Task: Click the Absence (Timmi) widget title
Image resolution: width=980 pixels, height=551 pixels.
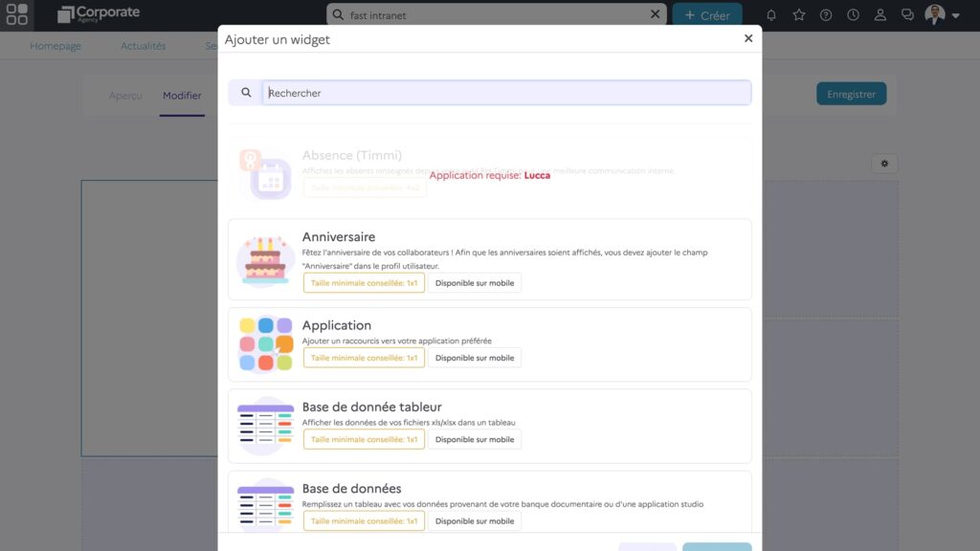Action: 352,155
